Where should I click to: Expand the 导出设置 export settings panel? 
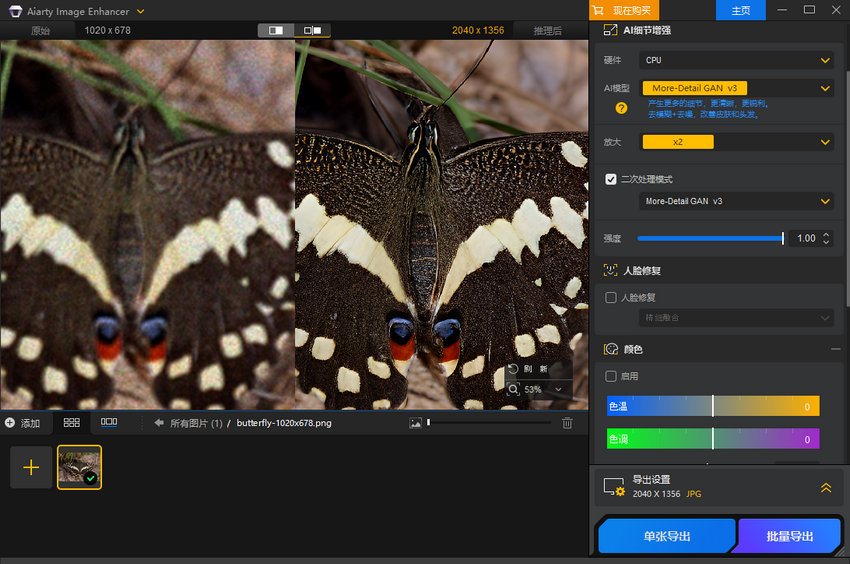click(825, 488)
